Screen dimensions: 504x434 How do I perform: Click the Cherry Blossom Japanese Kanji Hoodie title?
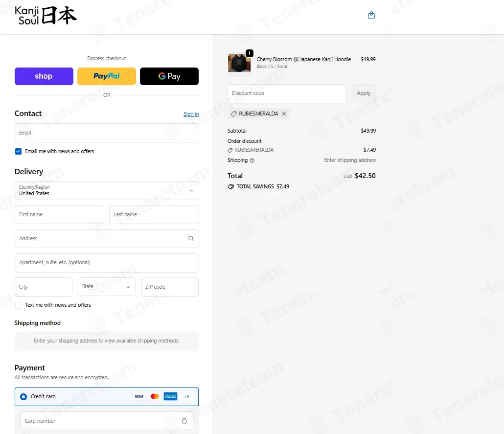304,59
